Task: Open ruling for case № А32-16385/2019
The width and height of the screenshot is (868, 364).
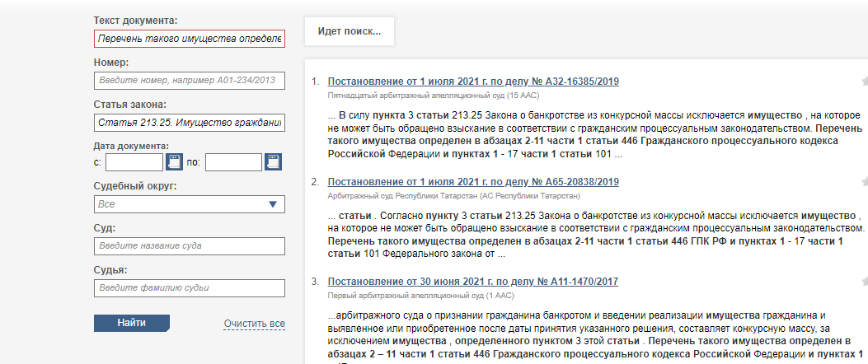Action: (473, 82)
